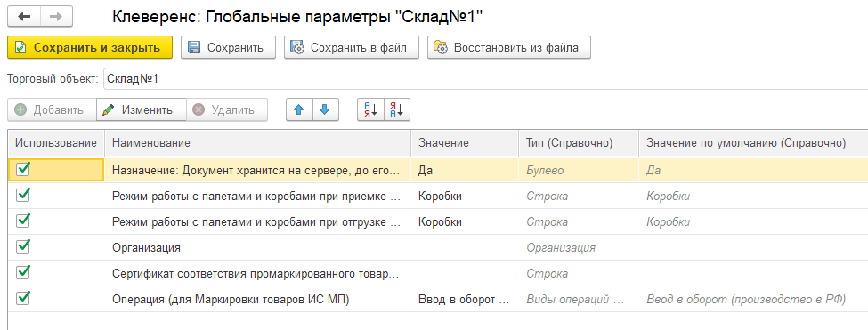Click Сохранить и закрыть
The height and width of the screenshot is (330, 868).
(90, 47)
